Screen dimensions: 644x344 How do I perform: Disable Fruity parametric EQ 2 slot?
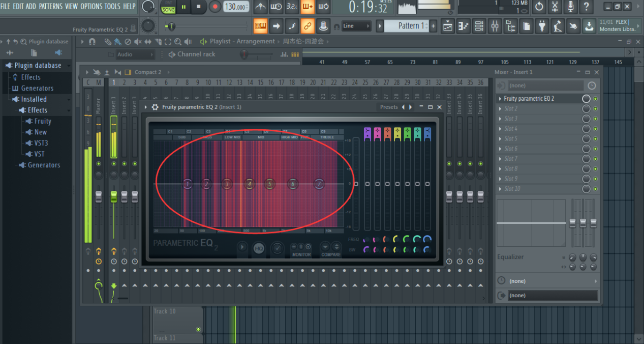click(596, 99)
